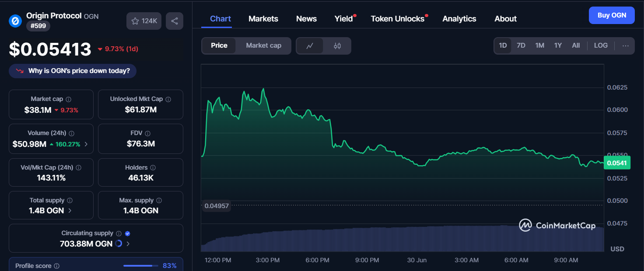Click the #599 rank badge

pyautogui.click(x=38, y=26)
